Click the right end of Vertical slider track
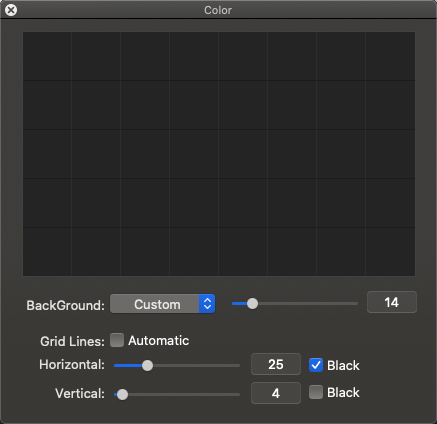The image size is (437, 424). pos(238,394)
